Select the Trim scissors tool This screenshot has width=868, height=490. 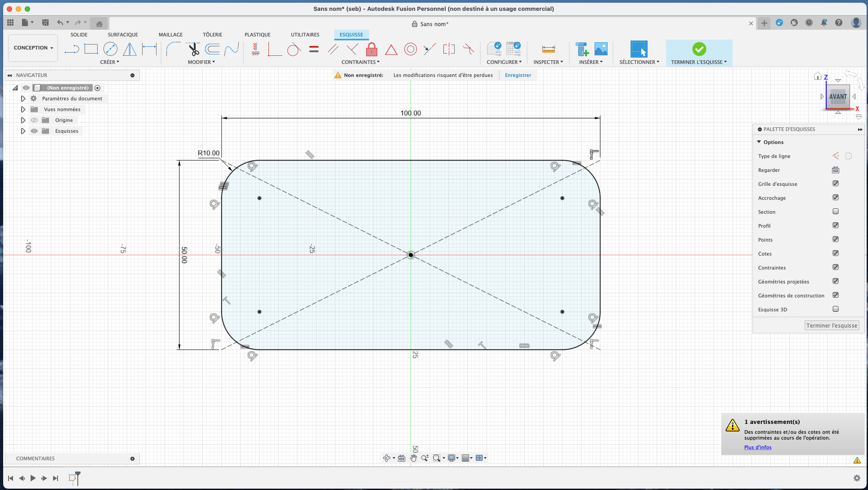click(193, 49)
